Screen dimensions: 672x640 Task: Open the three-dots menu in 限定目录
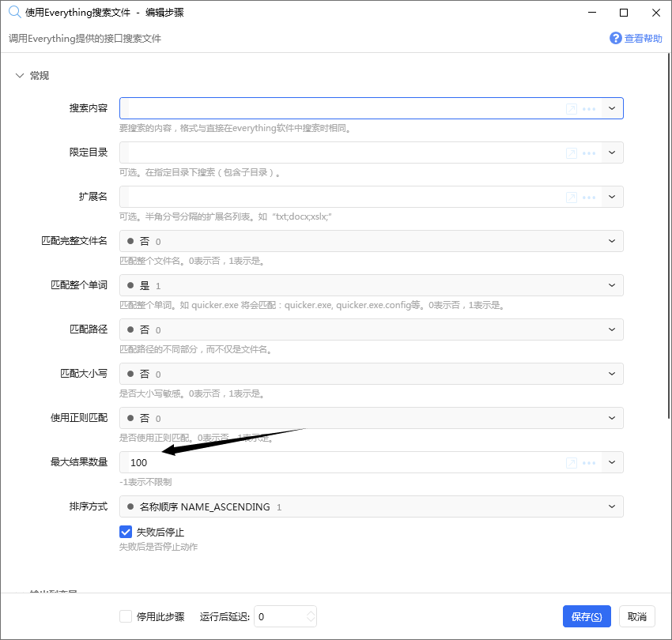click(589, 153)
